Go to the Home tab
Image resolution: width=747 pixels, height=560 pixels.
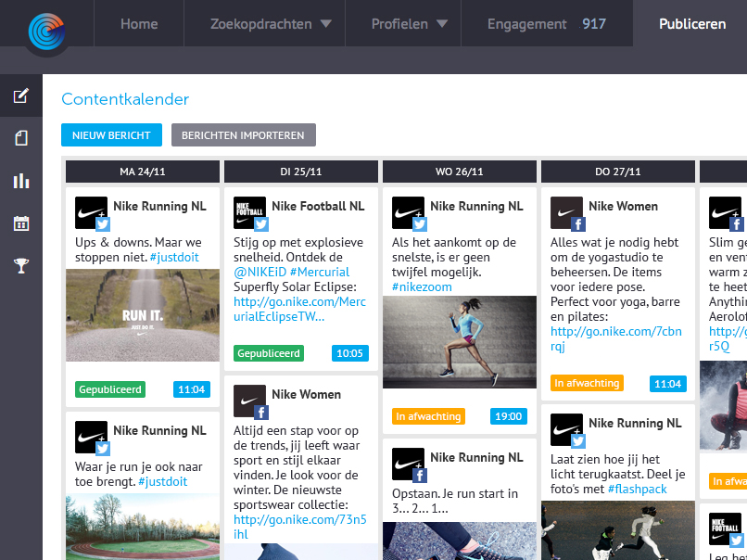click(x=139, y=24)
